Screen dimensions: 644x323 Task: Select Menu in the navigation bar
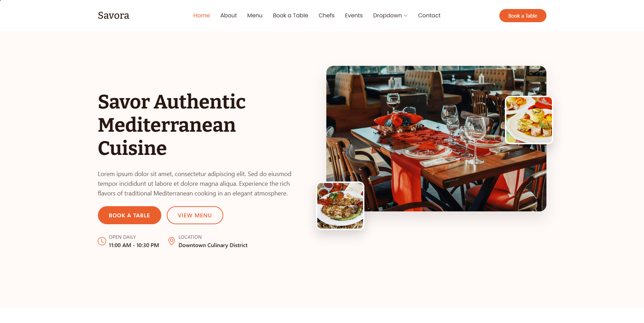tap(255, 15)
